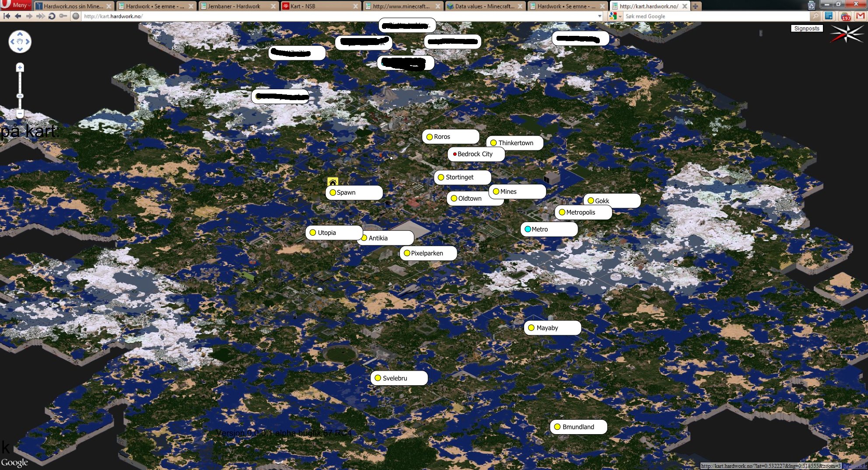Select the Metropolis map label
This screenshot has height=470, width=868.
[583, 212]
